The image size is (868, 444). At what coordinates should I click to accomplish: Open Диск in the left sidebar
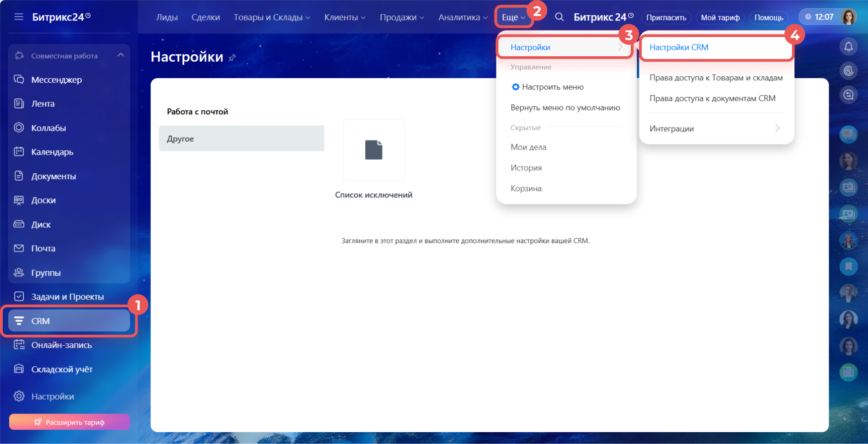coord(41,225)
